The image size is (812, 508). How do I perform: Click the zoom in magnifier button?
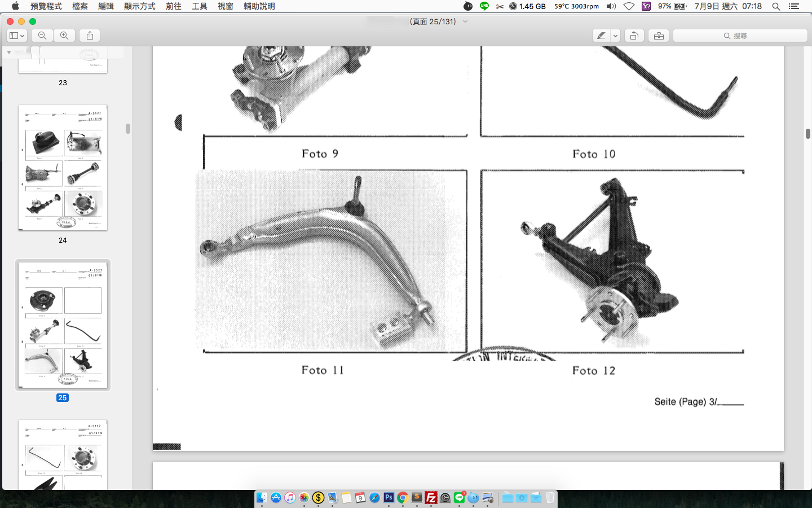click(64, 36)
